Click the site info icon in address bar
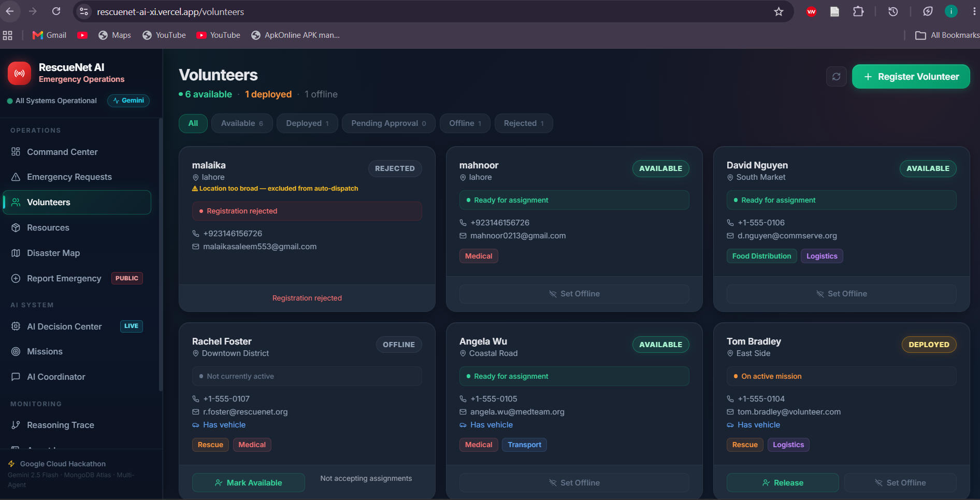This screenshot has height=500, width=980. point(84,11)
